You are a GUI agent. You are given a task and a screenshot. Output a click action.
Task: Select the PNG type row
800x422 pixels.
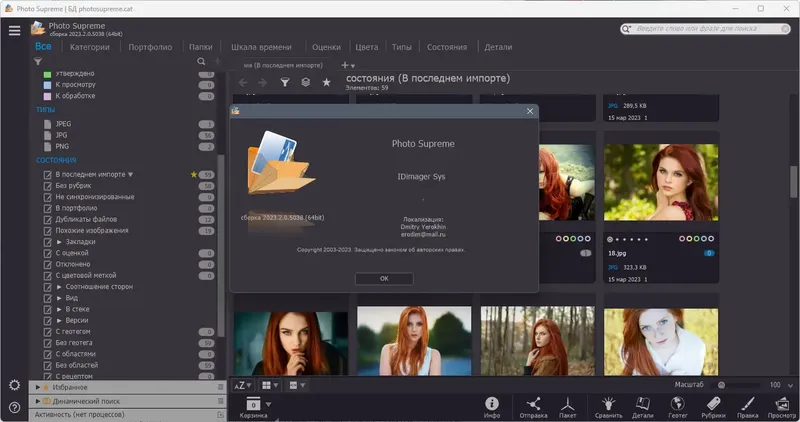pos(125,146)
